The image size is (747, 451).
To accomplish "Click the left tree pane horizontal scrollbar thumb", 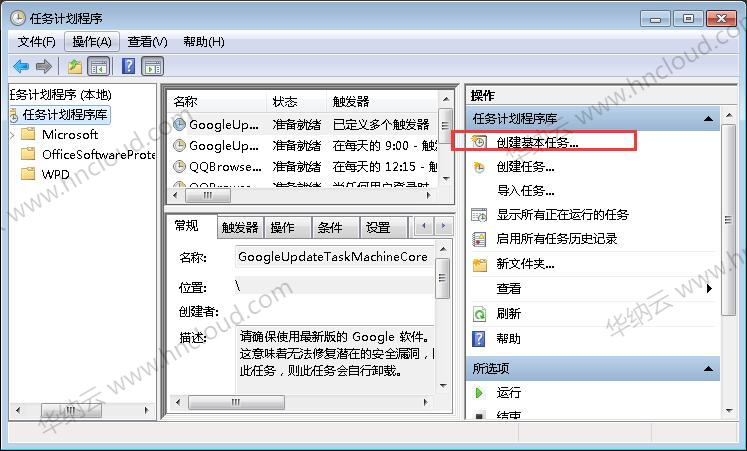I will [71, 410].
